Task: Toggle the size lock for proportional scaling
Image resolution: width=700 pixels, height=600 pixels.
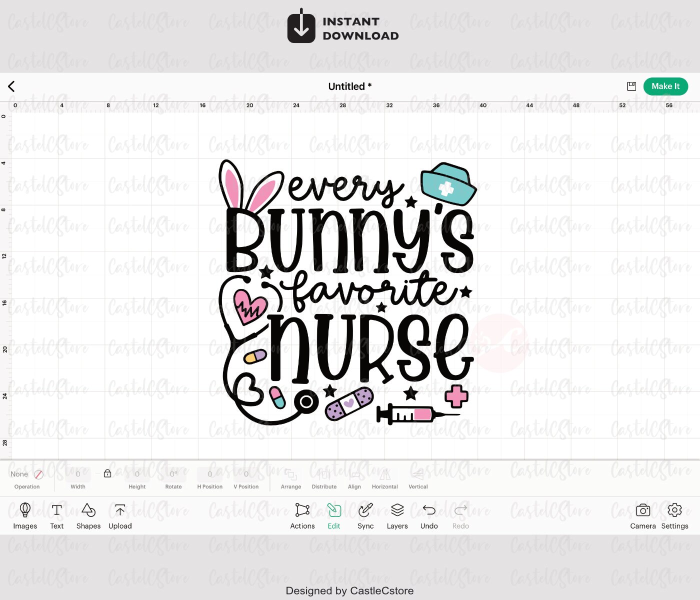Action: pos(107,474)
